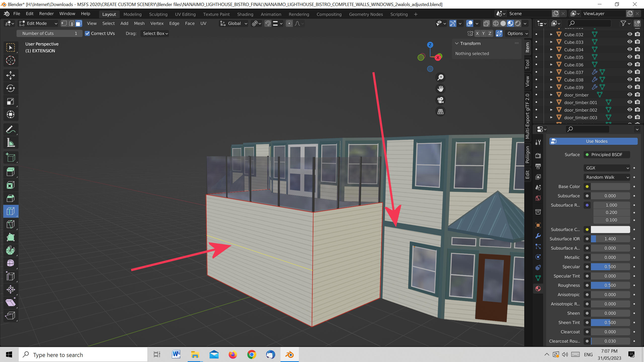Open the Render properties tab
The image size is (644, 362).
pyautogui.click(x=538, y=156)
